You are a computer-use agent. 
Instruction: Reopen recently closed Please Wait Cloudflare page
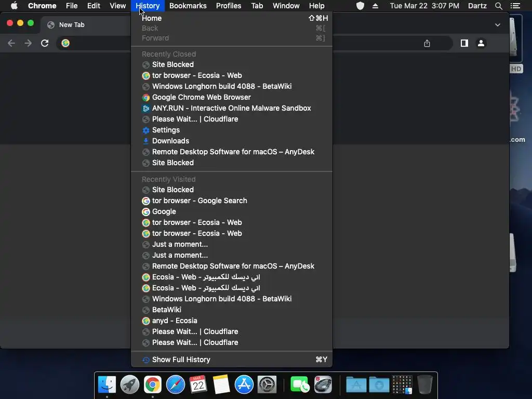[232, 119]
